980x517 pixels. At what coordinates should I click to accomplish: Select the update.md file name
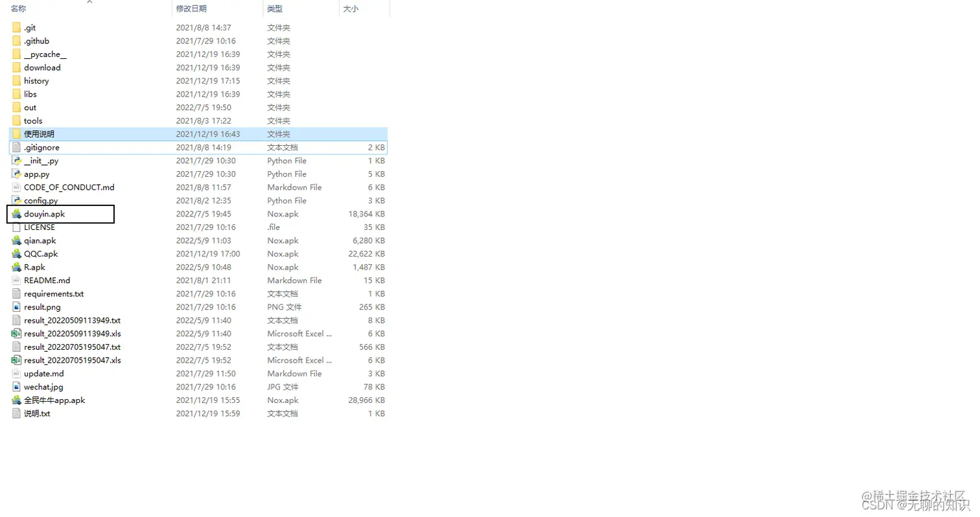click(x=44, y=373)
